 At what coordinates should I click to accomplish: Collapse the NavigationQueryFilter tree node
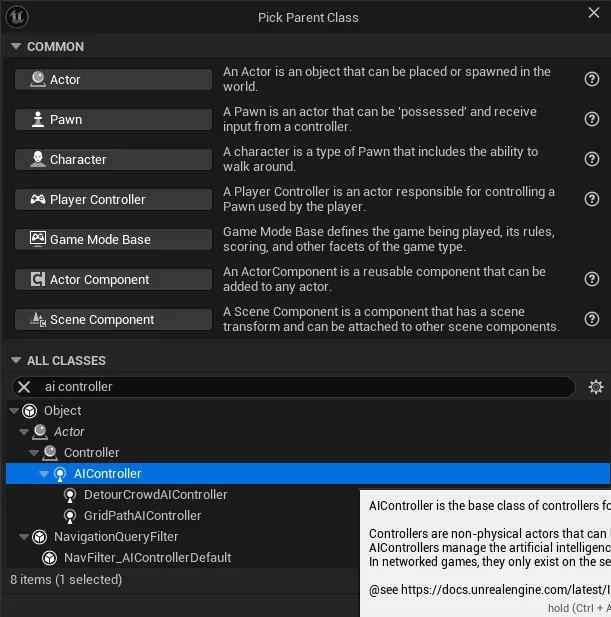pyautogui.click(x=24, y=537)
